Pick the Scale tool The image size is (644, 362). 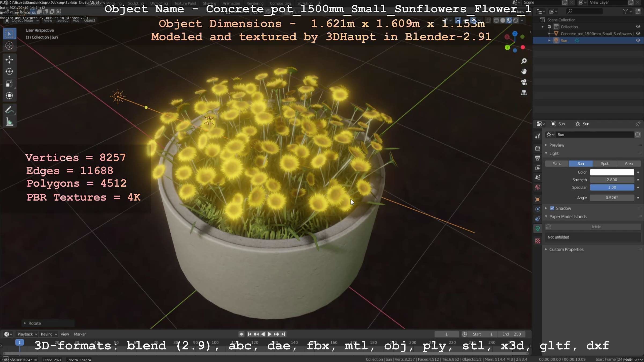[9, 84]
